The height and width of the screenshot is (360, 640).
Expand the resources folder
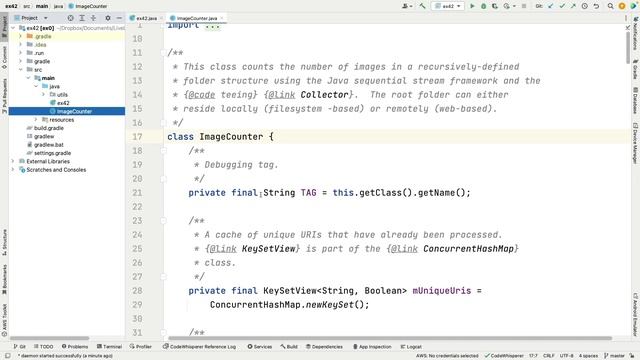pos(36,120)
